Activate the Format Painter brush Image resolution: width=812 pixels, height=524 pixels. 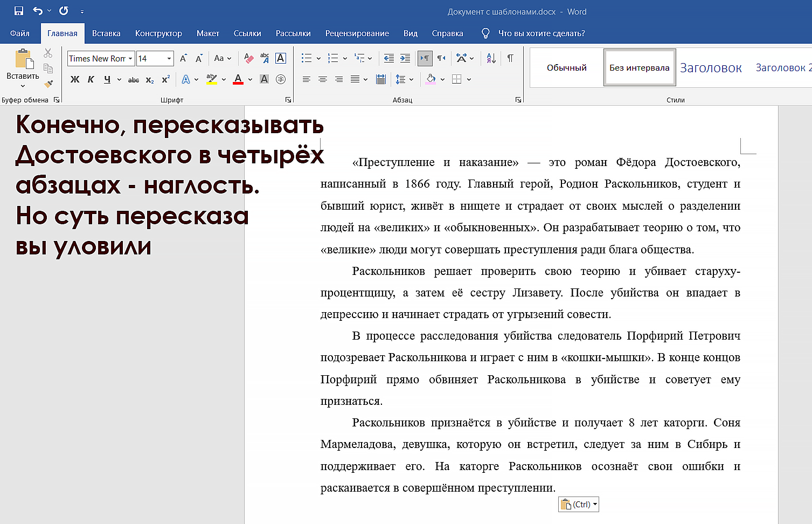point(48,84)
